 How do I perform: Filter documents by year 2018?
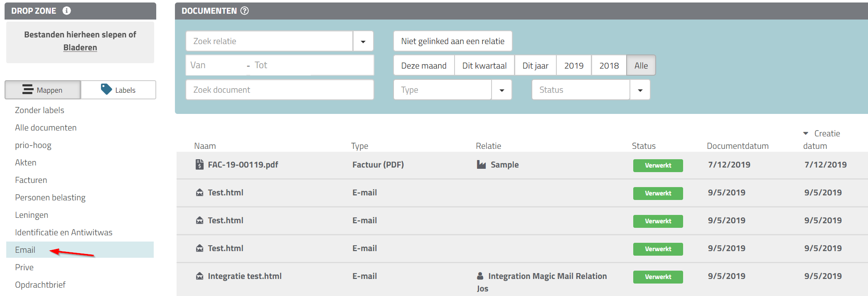[609, 65]
